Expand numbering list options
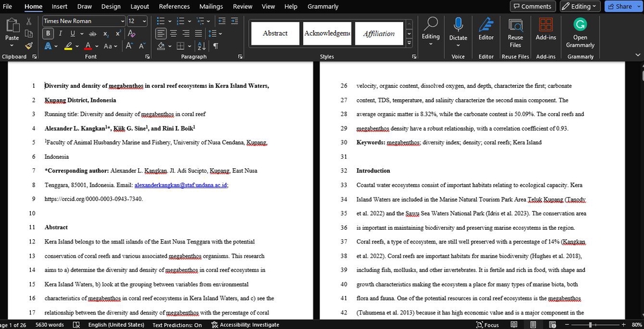Viewport: 644px width, 329px height. [x=189, y=21]
